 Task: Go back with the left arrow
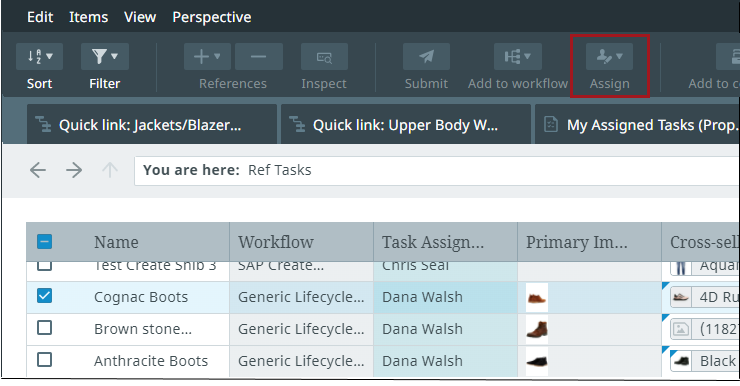point(38,170)
